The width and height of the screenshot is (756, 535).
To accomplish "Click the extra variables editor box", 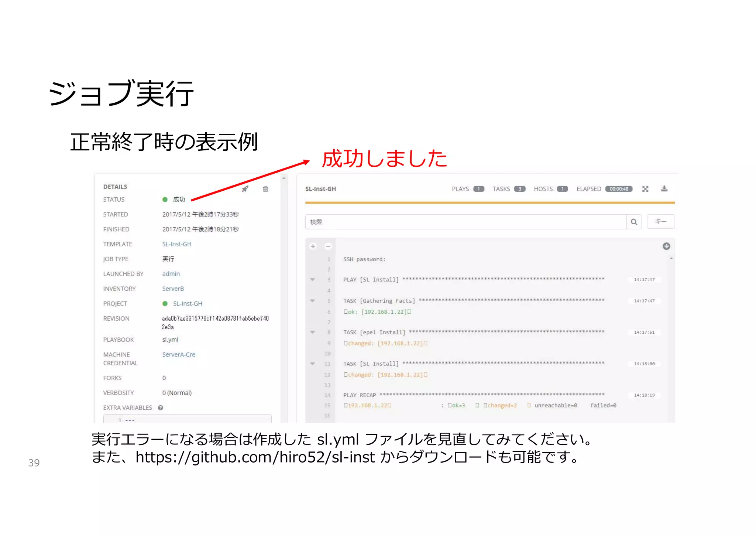I will click(188, 419).
